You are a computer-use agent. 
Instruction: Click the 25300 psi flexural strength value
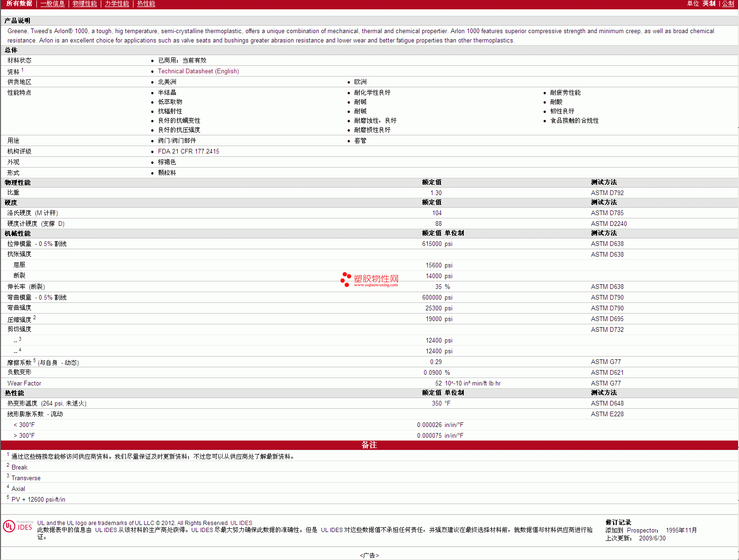pyautogui.click(x=439, y=308)
